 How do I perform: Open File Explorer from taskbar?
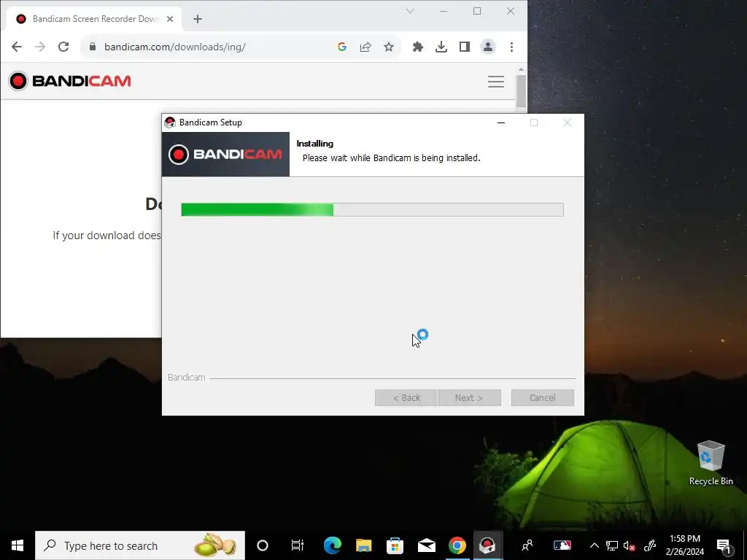point(363,545)
